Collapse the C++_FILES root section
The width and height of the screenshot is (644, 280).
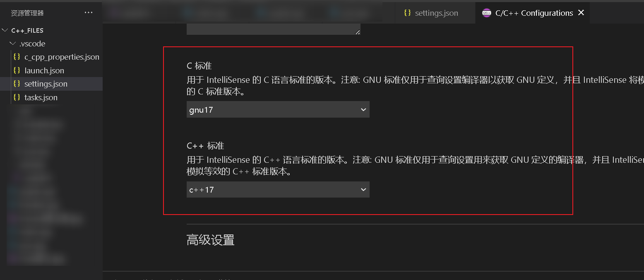coord(5,30)
